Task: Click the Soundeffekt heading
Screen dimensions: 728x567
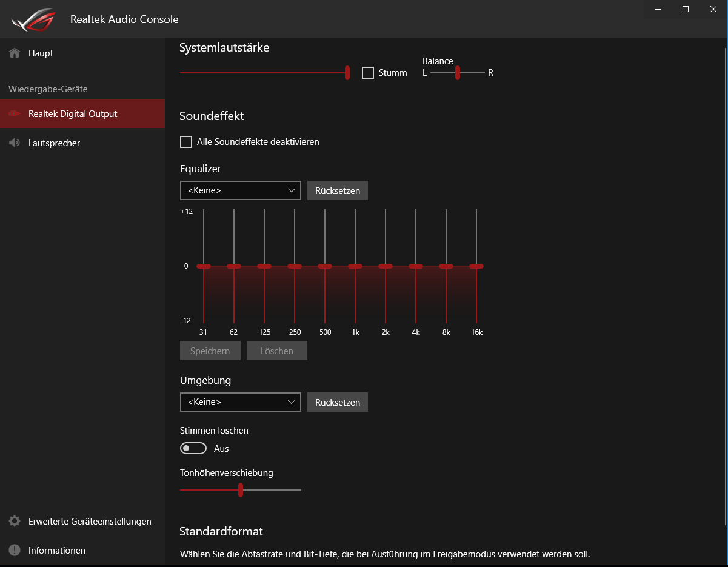Action: tap(212, 116)
